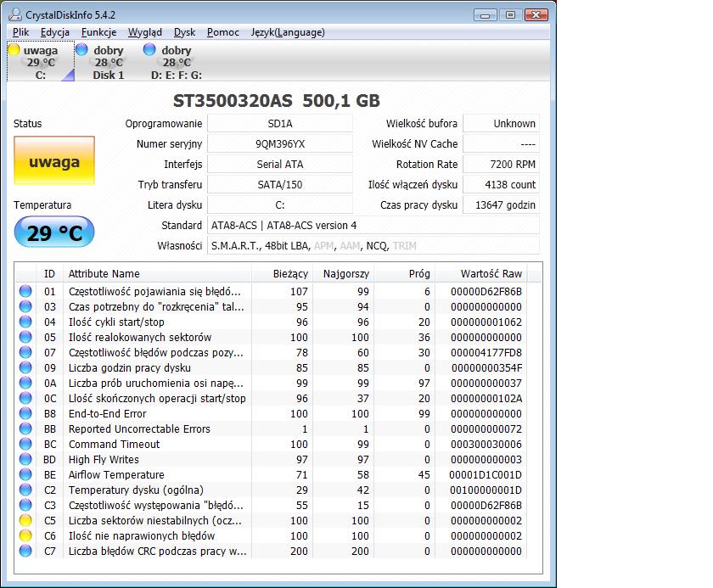Click the rotation rate field 7200 RPM
The image size is (713, 588).
[501, 165]
